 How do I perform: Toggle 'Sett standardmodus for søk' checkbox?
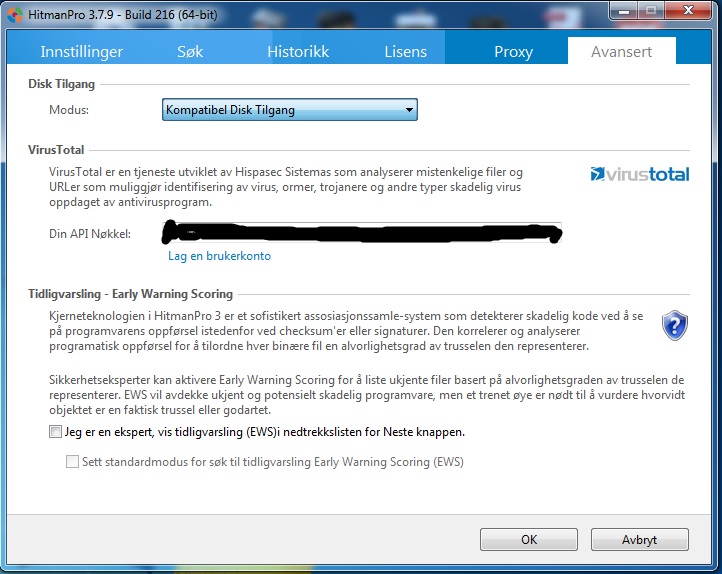[72, 462]
